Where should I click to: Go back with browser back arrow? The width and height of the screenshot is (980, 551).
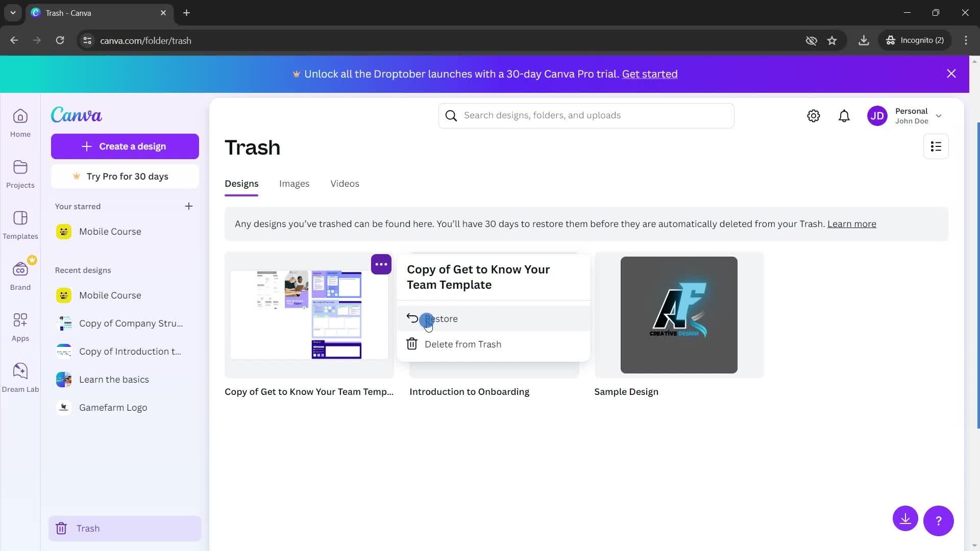(14, 40)
